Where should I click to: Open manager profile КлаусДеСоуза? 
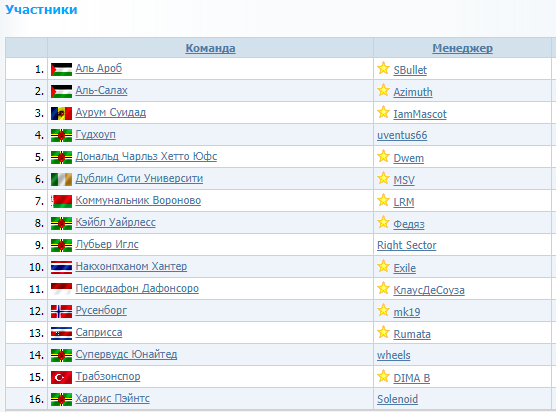click(429, 290)
